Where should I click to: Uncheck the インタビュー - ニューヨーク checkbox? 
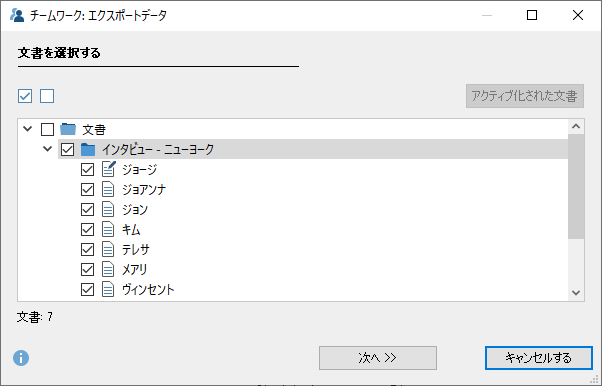pyautogui.click(x=68, y=149)
